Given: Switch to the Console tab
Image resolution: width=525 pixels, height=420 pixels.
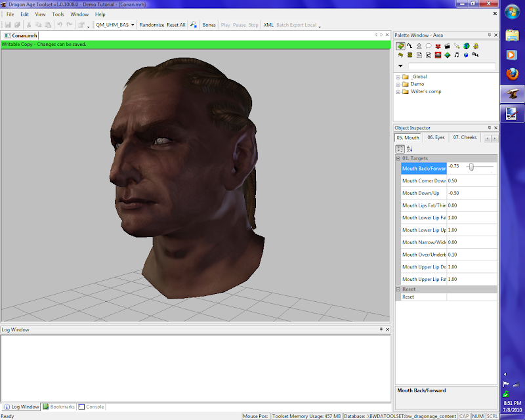Looking at the screenshot, I should pyautogui.click(x=91, y=407).
